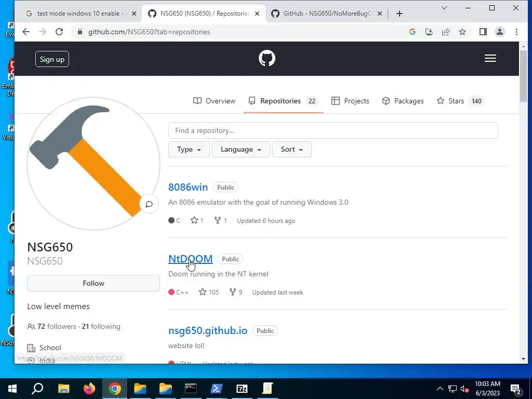Switch to the Packages tab
Viewport: 532px width, 399px height.
point(403,101)
